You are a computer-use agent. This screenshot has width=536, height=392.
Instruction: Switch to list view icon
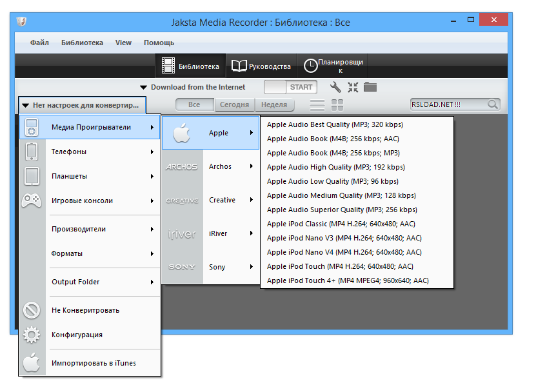(x=317, y=104)
